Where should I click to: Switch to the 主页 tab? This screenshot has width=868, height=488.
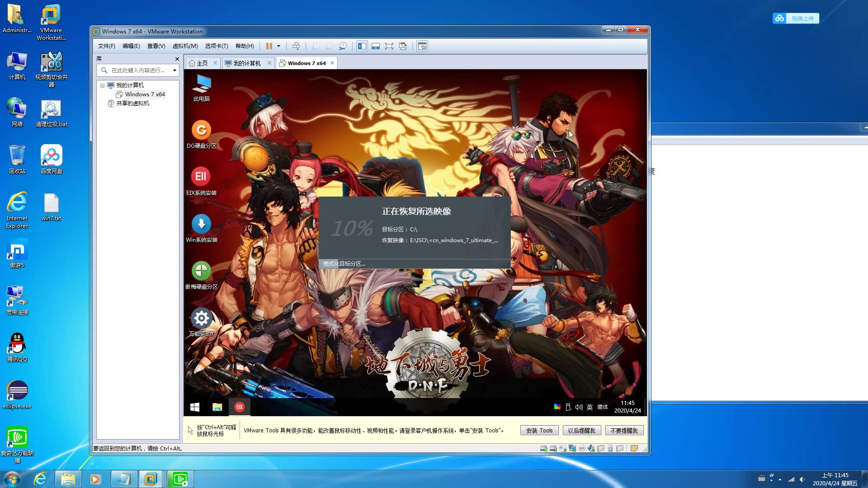point(202,63)
